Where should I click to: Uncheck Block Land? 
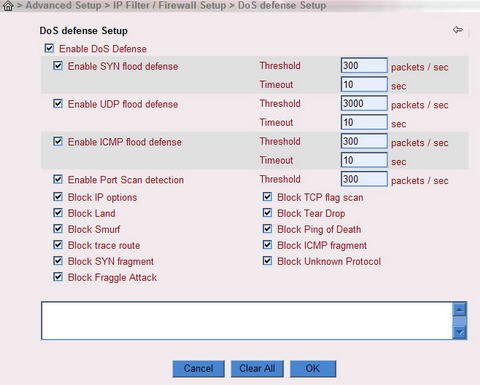(58, 213)
